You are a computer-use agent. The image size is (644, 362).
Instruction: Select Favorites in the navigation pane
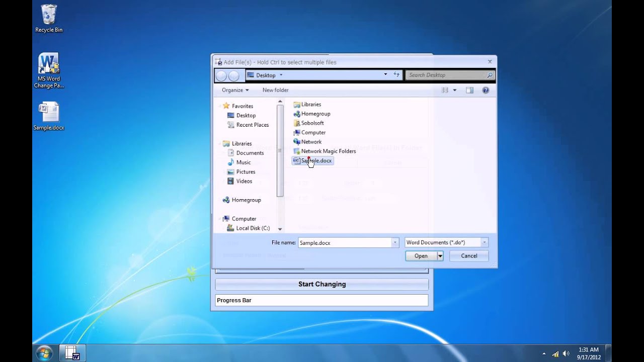(237, 106)
